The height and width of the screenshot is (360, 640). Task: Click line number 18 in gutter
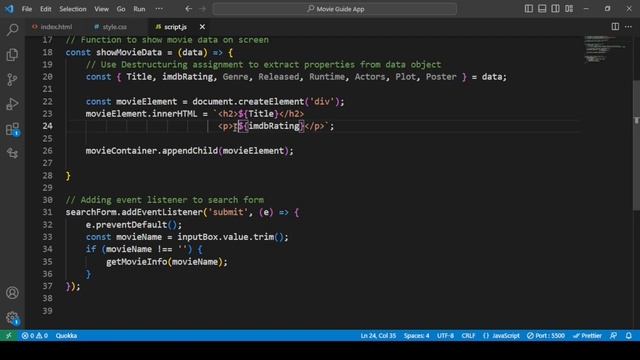pos(47,52)
